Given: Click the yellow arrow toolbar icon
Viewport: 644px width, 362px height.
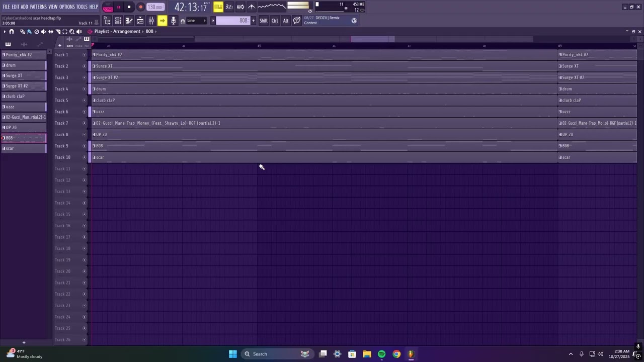Looking at the screenshot, I should point(162,21).
